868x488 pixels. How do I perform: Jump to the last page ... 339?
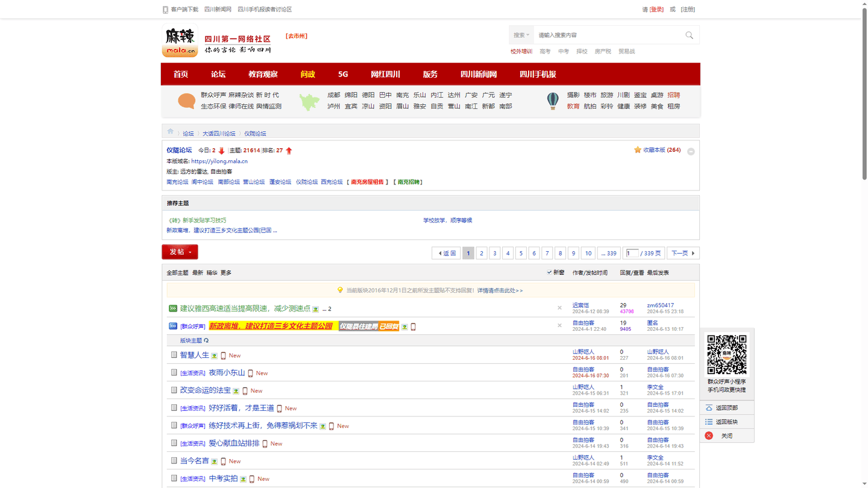[609, 253]
